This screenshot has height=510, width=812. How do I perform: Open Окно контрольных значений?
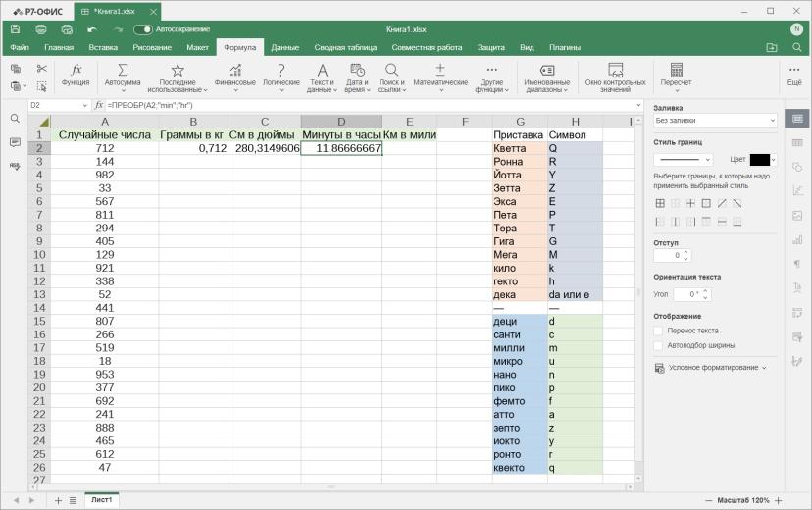pos(615,77)
